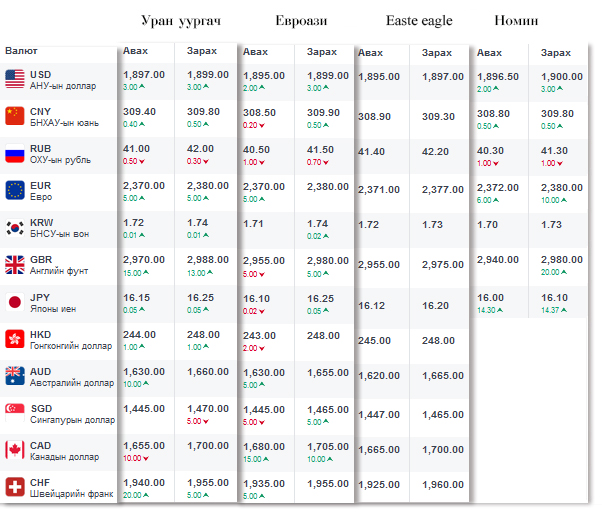Select the British flag beside GBR
Screen dimensions: 602x514
(14, 264)
